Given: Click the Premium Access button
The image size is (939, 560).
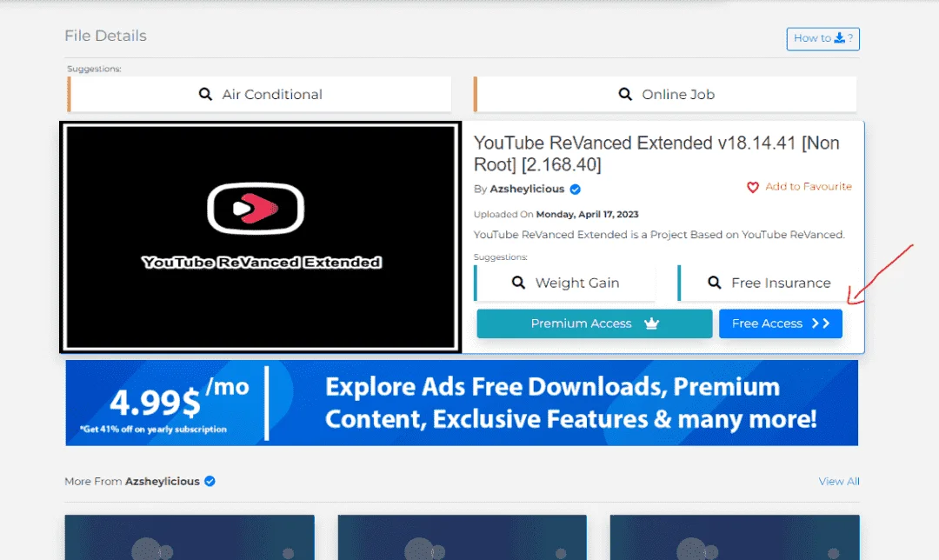Looking at the screenshot, I should (595, 323).
